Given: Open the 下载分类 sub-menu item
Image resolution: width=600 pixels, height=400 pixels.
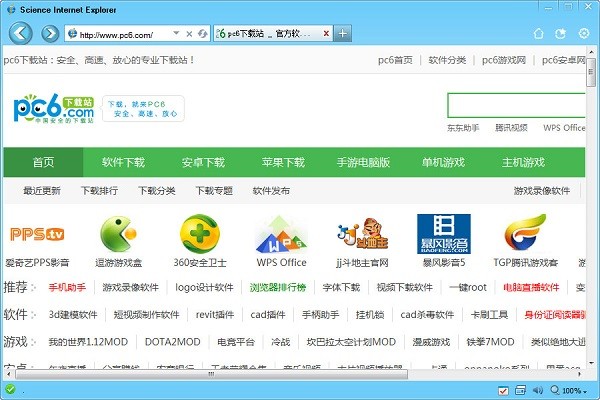Looking at the screenshot, I should [157, 191].
